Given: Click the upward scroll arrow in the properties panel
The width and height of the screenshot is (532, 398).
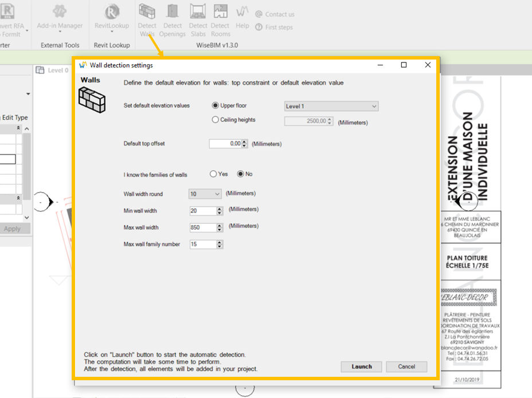Looking at the screenshot, I should click(27, 129).
